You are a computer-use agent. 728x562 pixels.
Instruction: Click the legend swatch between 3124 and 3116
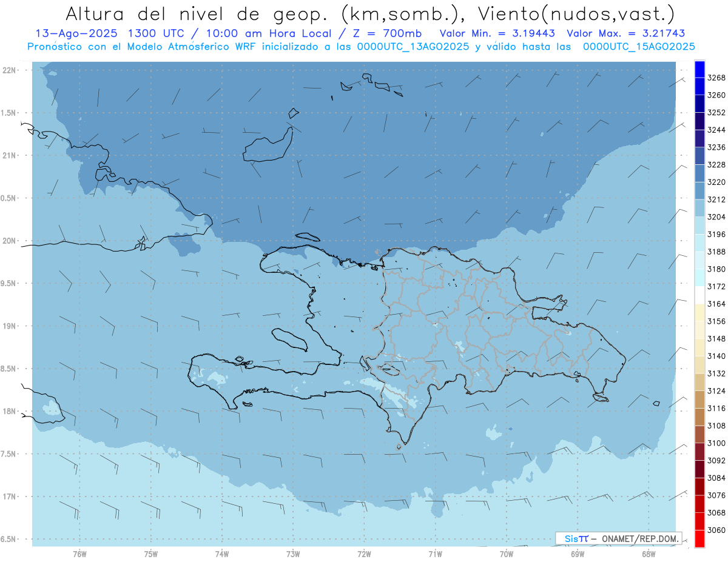[x=699, y=400]
